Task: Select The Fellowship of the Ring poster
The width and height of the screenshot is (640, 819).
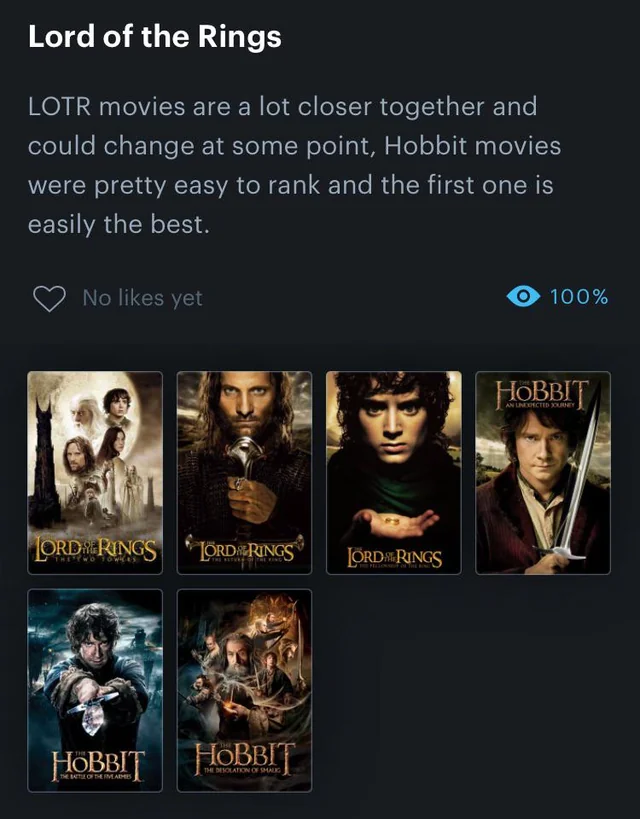Action: pyautogui.click(x=394, y=473)
